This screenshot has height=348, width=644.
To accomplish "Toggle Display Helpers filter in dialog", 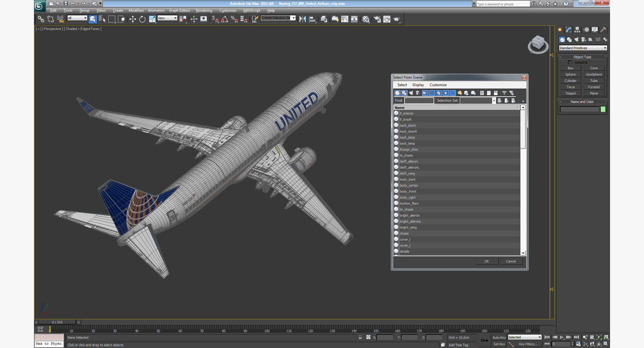I will (425, 93).
